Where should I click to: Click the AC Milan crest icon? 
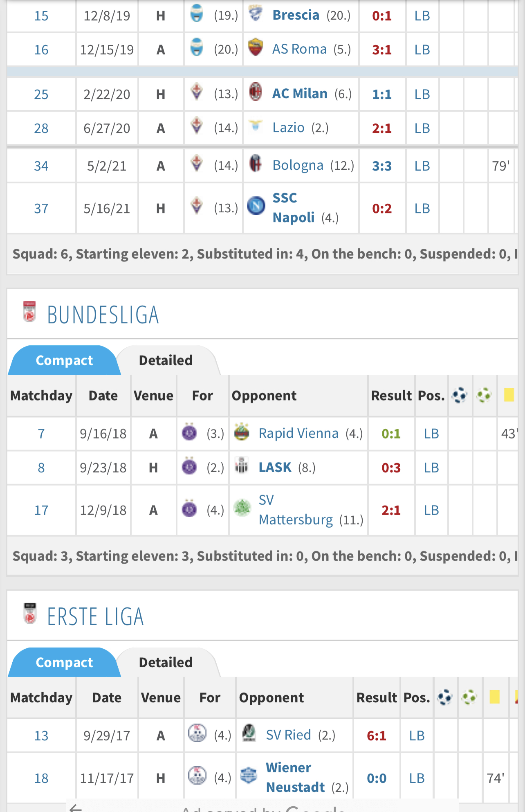pyautogui.click(x=256, y=92)
